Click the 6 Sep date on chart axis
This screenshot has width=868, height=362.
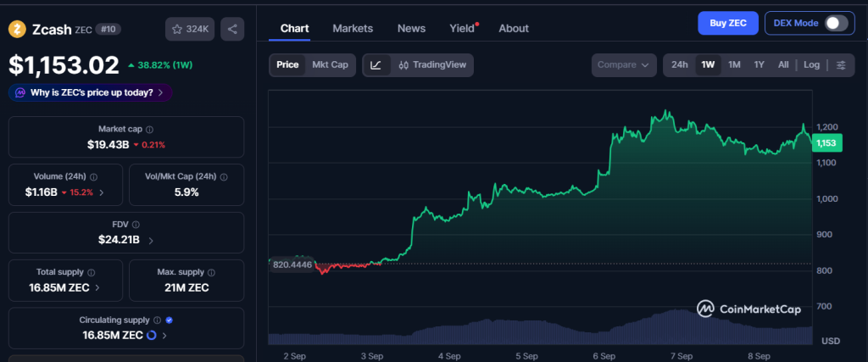click(604, 356)
